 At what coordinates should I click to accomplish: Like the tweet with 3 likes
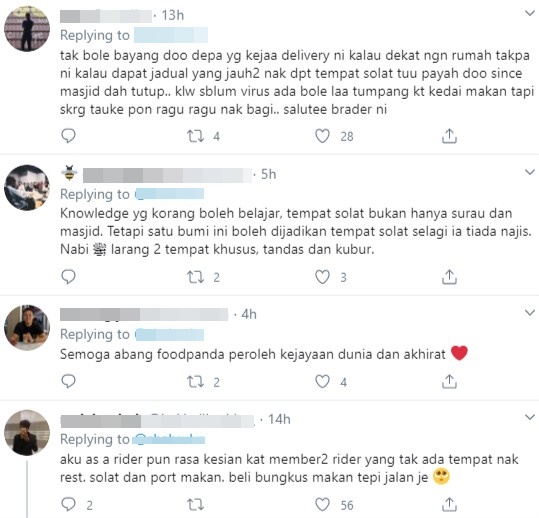click(322, 277)
